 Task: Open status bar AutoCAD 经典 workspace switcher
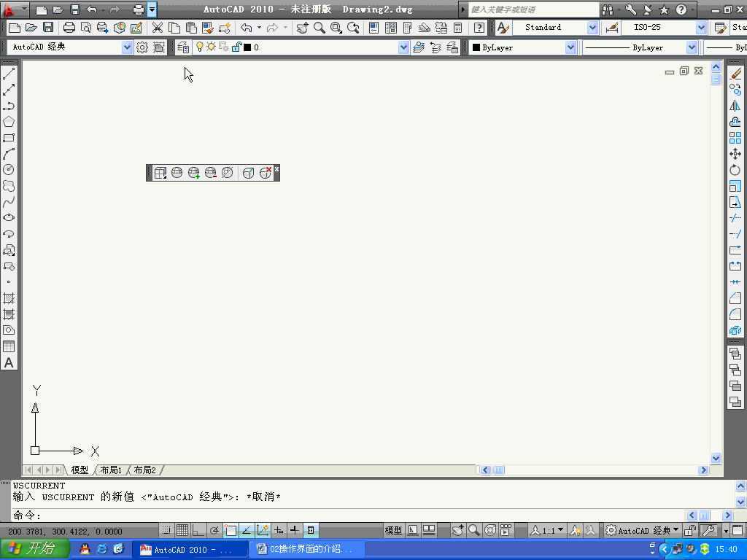pyautogui.click(x=642, y=530)
